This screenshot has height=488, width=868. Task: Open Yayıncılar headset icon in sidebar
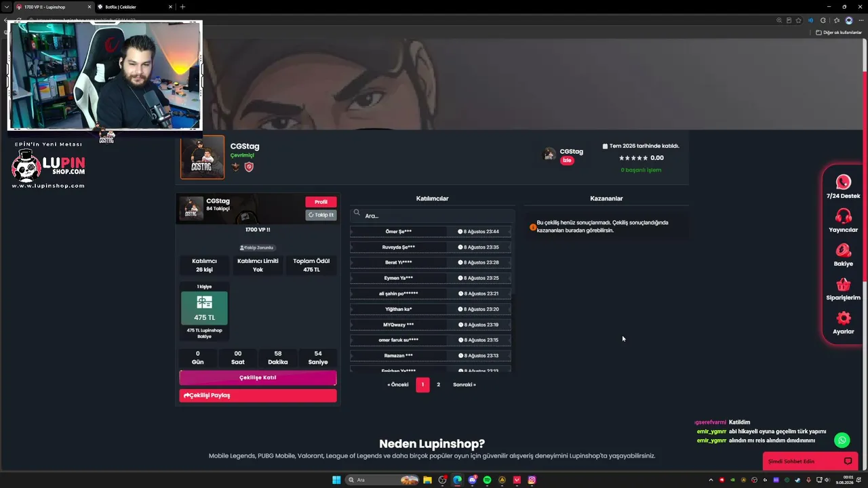[843, 216]
